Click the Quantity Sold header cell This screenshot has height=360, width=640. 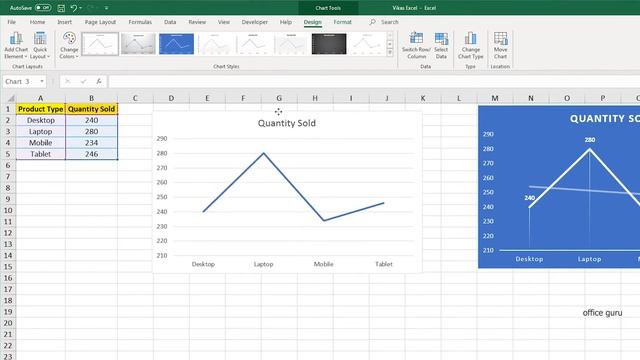click(x=91, y=109)
